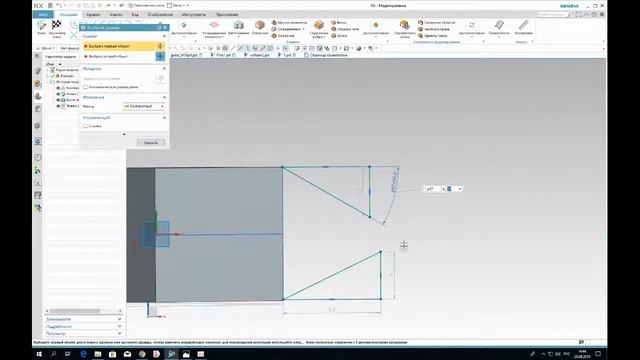Viewport: 640px width, 360px height.
Task: Click the Shell (Оболочка) command
Action: [283, 36]
